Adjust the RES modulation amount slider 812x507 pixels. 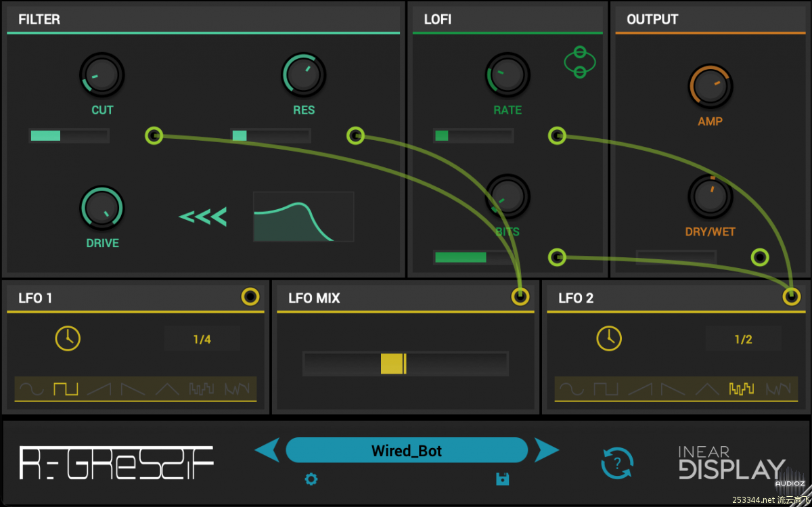pos(271,136)
